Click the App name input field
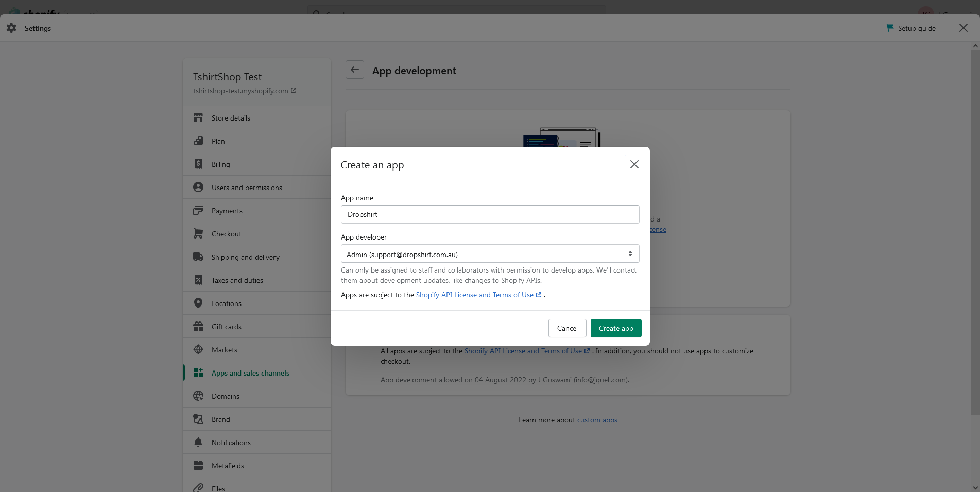This screenshot has width=980, height=492. [x=490, y=214]
